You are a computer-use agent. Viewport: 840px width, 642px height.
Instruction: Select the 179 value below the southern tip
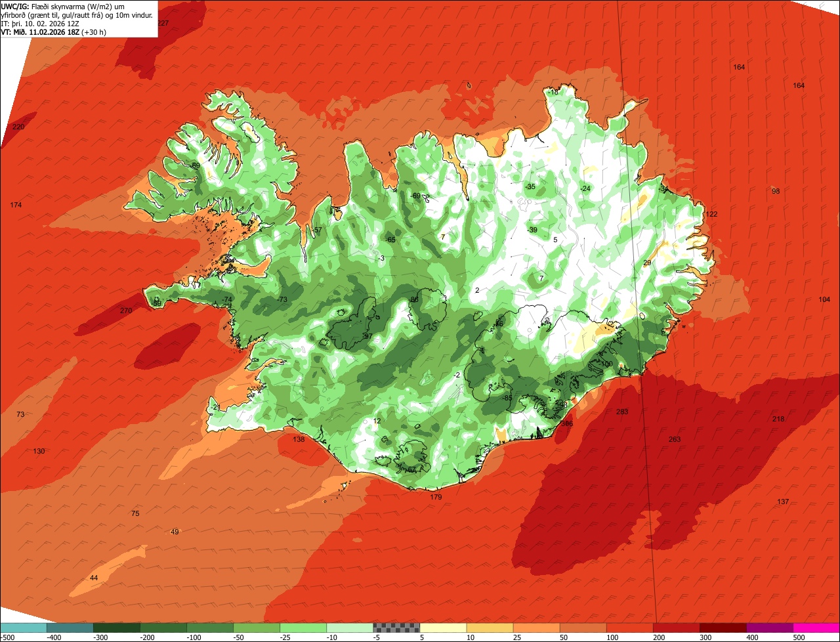point(436,497)
